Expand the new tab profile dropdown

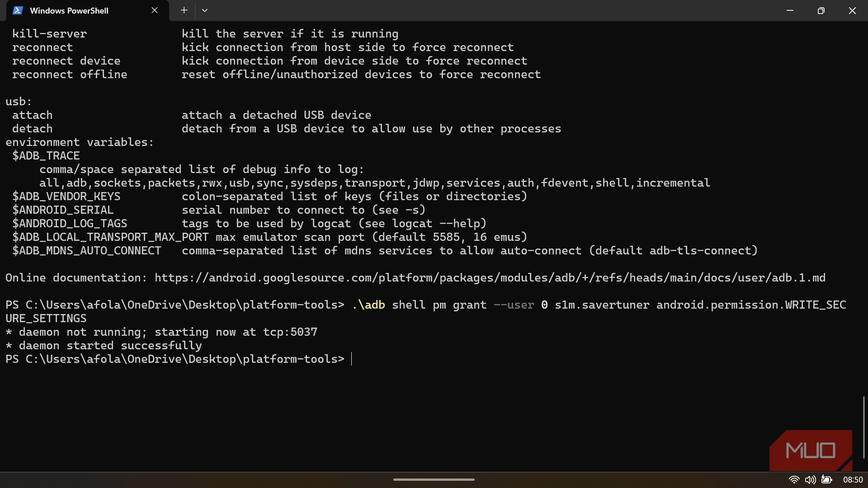(x=205, y=10)
